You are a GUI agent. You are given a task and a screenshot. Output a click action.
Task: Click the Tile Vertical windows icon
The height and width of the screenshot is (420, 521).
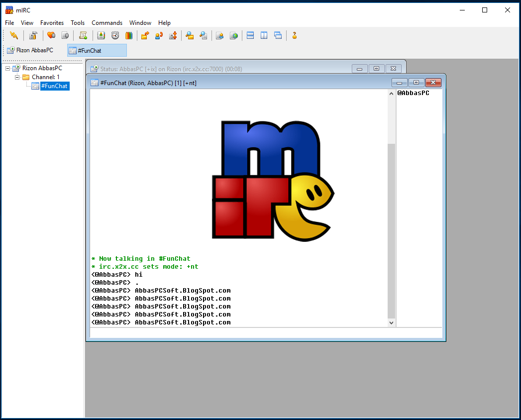tap(264, 35)
